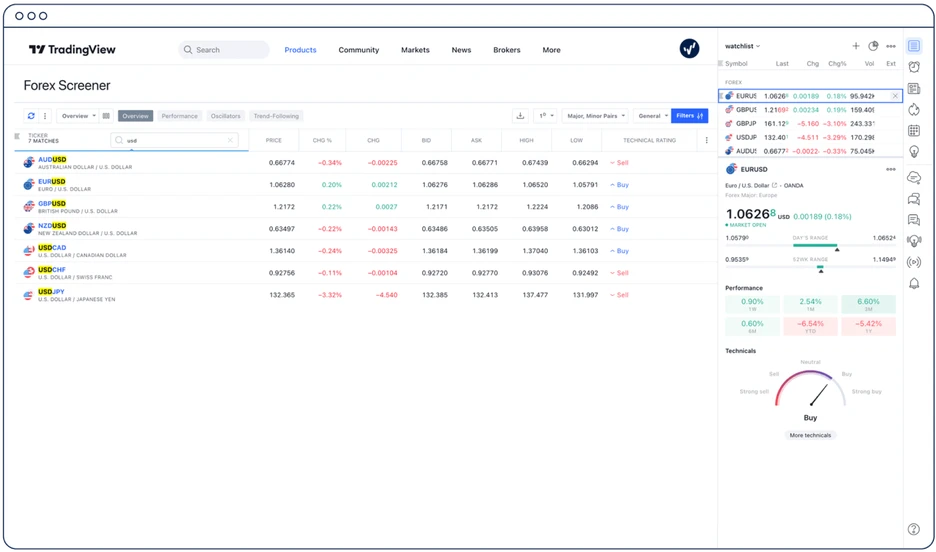The image size is (936, 552).
Task: Open the More menu
Action: 552,50
